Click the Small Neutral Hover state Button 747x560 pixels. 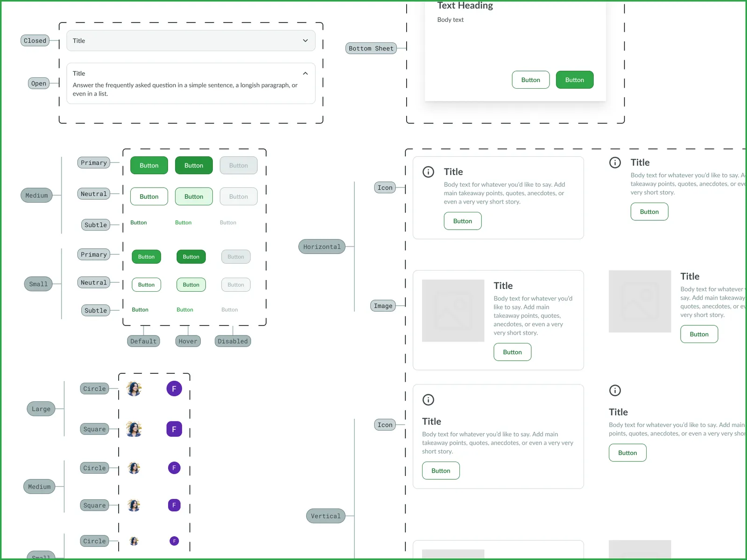(x=191, y=285)
